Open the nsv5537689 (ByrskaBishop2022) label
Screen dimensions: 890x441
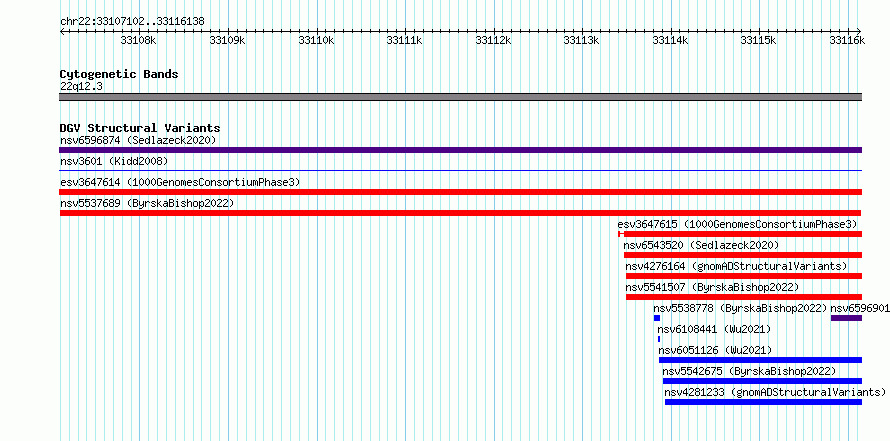[147, 203]
